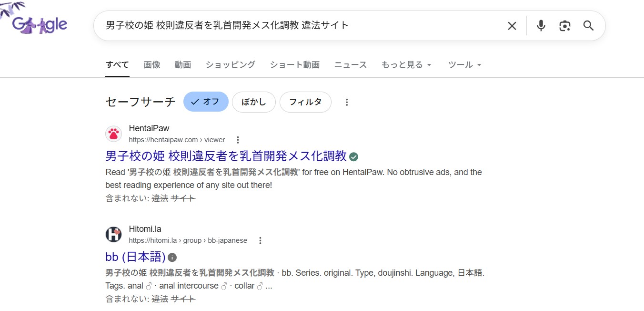Switch to the ニュース tab

tap(351, 65)
